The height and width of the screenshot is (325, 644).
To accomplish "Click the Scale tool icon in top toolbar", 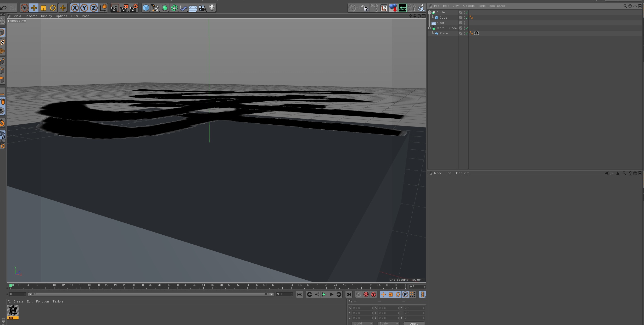I will click(43, 8).
